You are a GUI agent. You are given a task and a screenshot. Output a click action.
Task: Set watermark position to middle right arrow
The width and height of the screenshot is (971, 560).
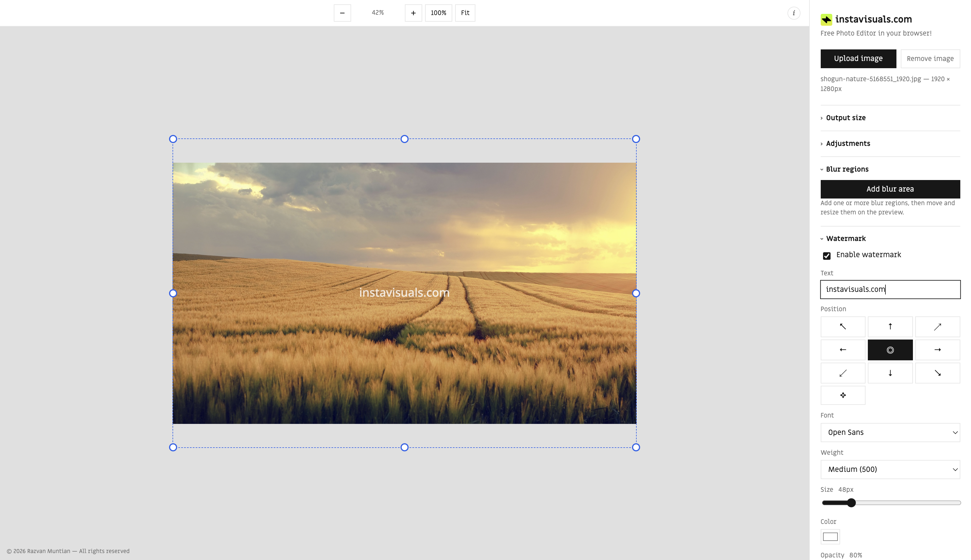click(937, 350)
